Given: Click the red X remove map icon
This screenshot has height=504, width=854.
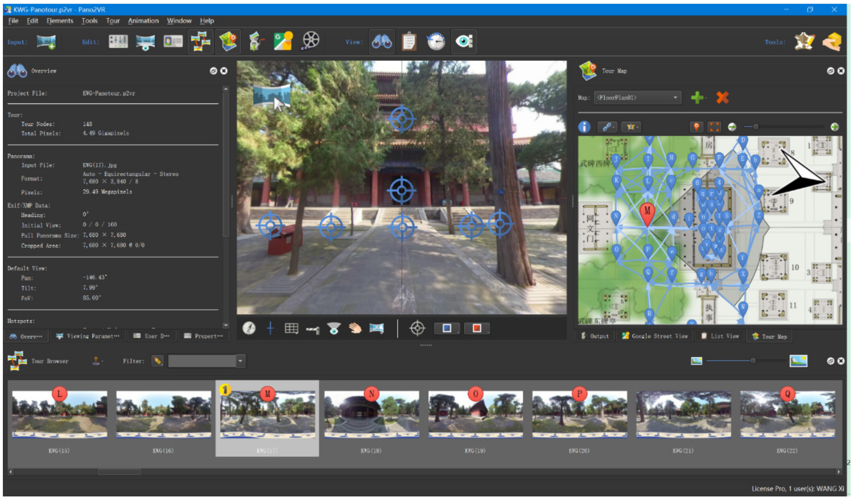Looking at the screenshot, I should (722, 98).
